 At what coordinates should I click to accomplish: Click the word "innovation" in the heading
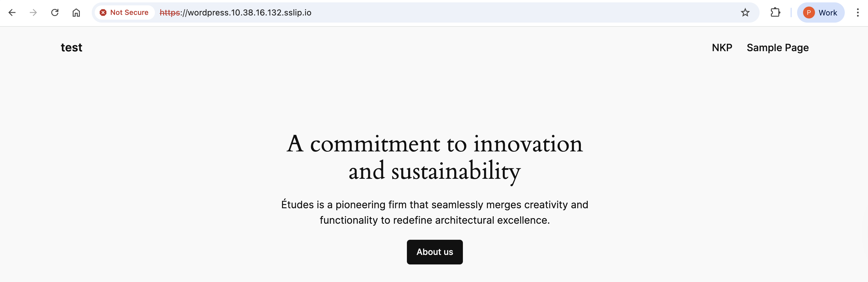tap(528, 144)
